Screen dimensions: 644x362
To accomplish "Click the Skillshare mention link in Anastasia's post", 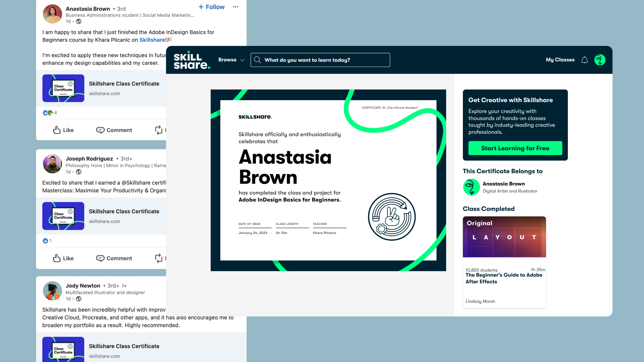I will coord(152,40).
